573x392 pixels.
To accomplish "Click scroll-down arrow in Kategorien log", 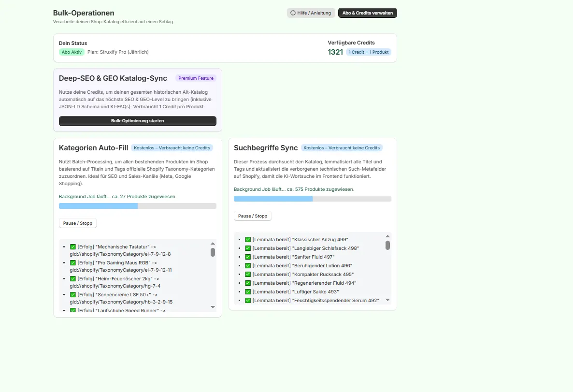I will click(213, 307).
